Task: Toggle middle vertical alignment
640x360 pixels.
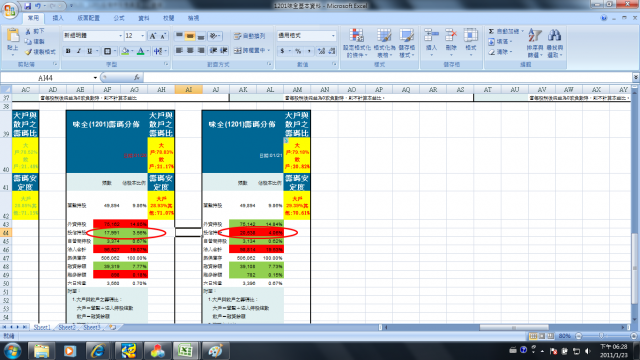Action: [190, 36]
